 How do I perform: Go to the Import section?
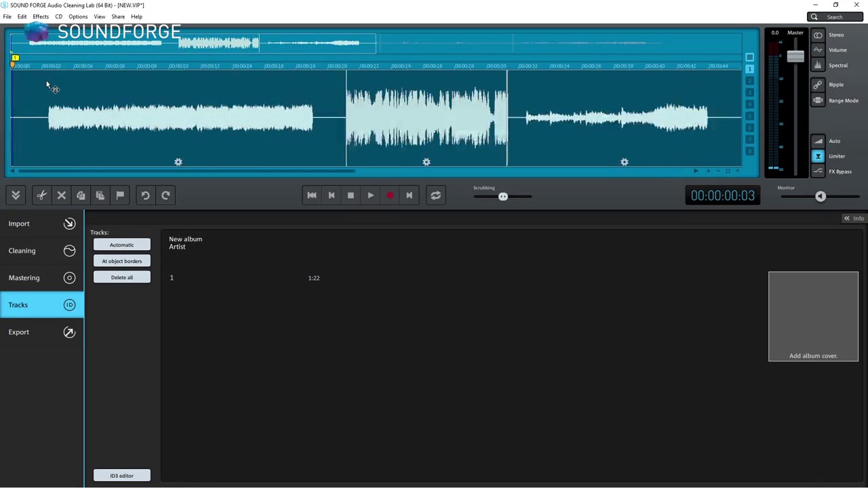[42, 224]
